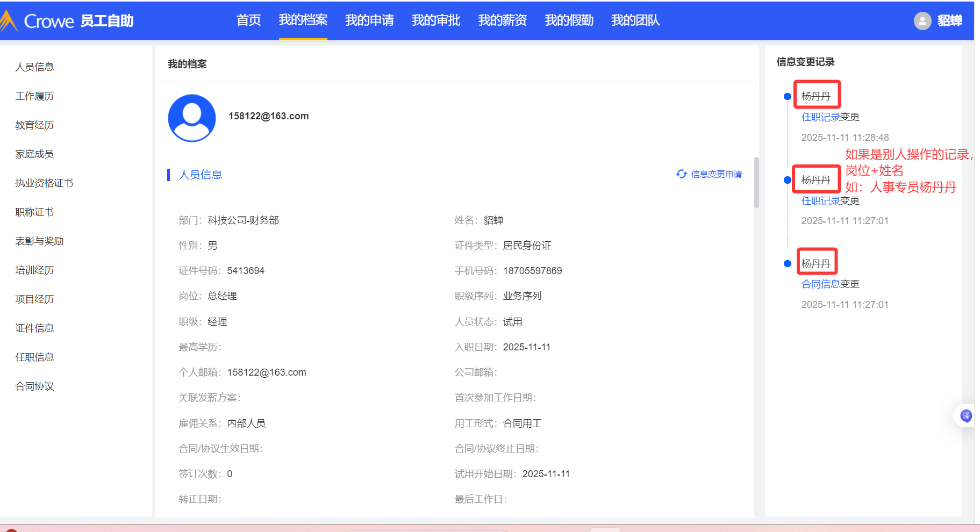Open the 我的假勤 tab

569,20
